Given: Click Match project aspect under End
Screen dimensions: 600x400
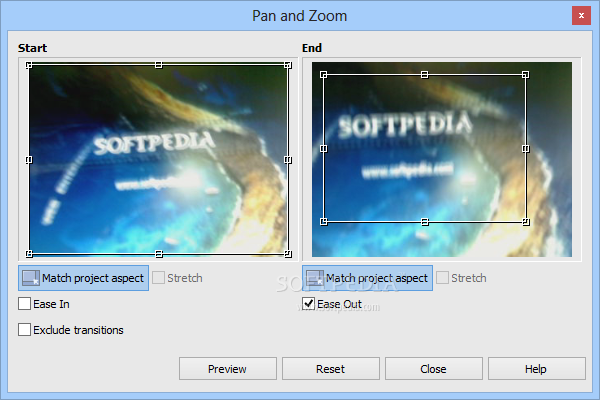Looking at the screenshot, I should click(x=367, y=278).
